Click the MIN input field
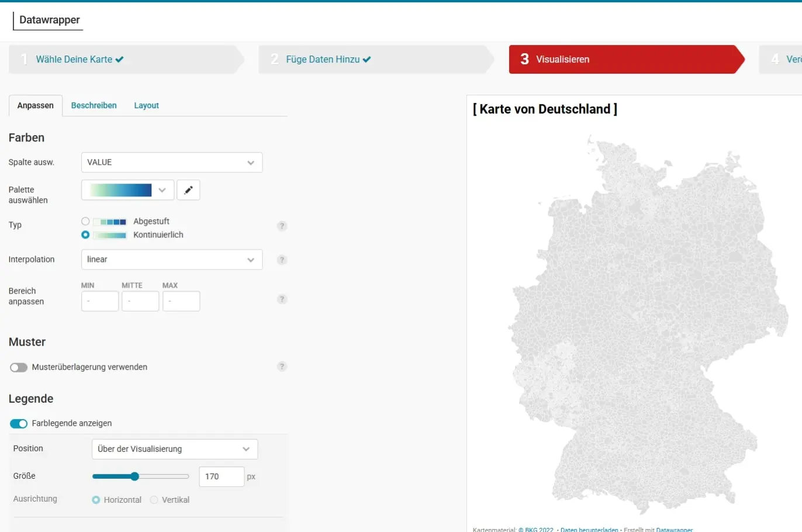Viewport: 802px width, 532px height. click(99, 301)
